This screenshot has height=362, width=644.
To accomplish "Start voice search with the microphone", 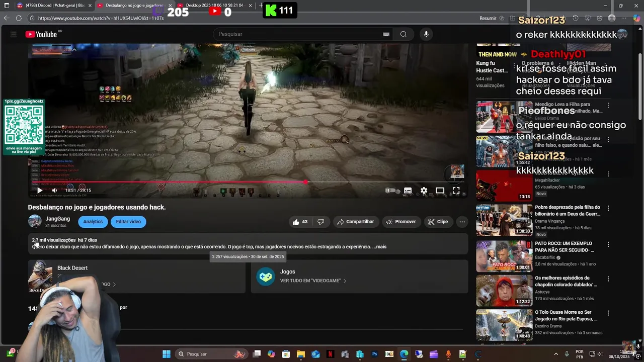I will [426, 34].
